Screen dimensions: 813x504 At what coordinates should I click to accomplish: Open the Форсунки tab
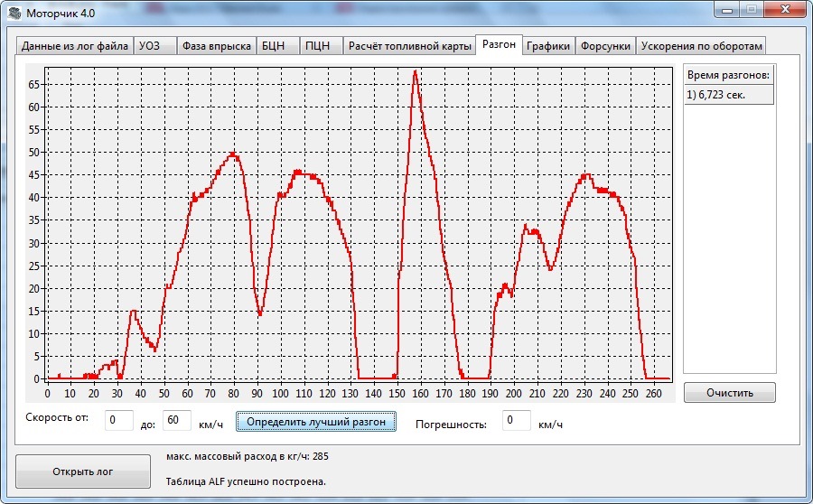coord(605,46)
